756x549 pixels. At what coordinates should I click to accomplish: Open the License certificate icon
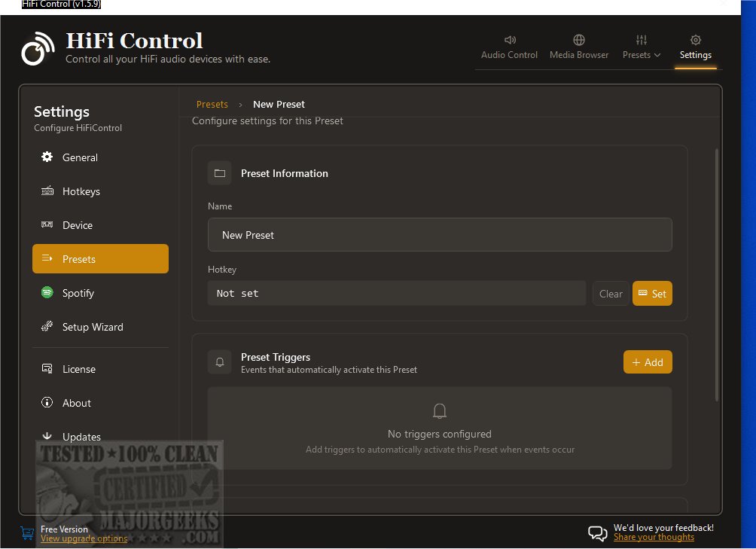point(47,369)
